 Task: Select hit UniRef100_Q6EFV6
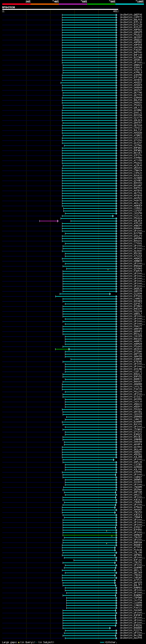click(x=131, y=15)
